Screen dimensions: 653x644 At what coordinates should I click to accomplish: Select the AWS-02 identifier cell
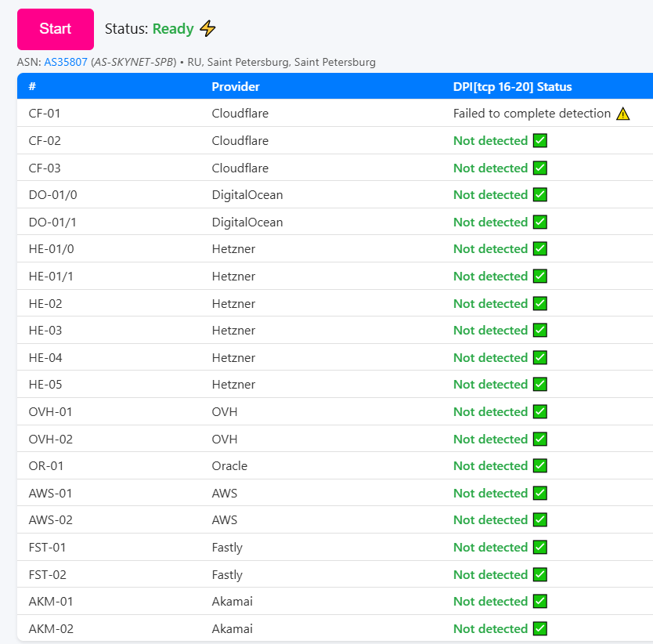click(51, 519)
